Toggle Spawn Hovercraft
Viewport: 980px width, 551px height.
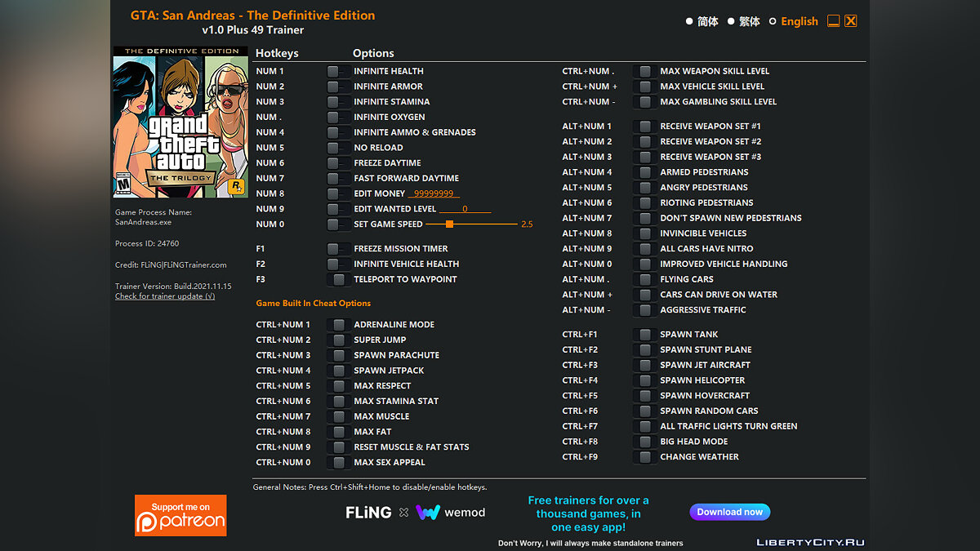645,396
